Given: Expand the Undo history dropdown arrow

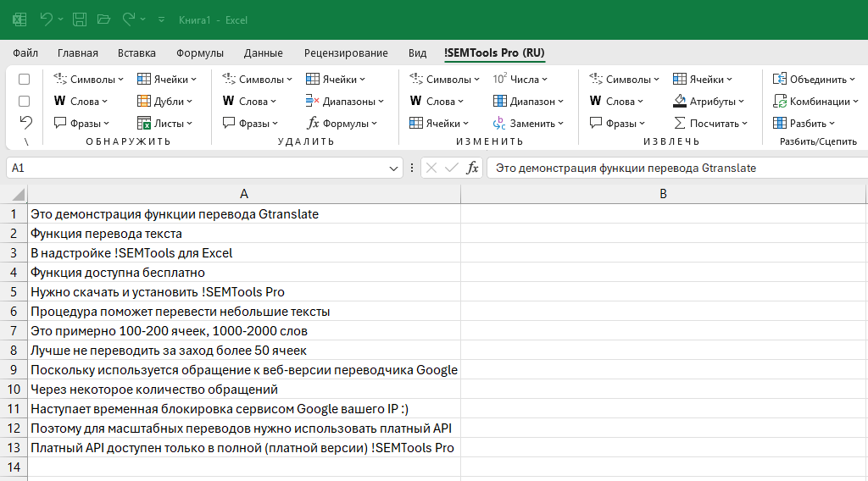Looking at the screenshot, I should tap(62, 19).
